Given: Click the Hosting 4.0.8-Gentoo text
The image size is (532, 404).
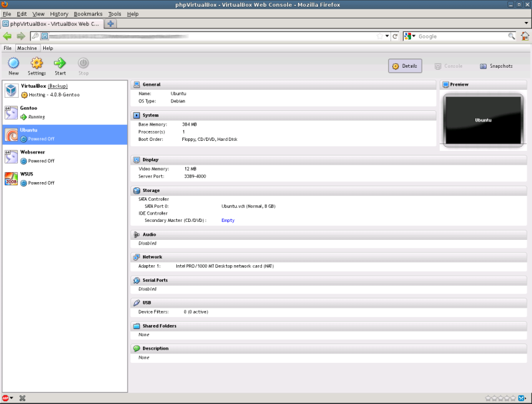Looking at the screenshot, I should click(55, 95).
